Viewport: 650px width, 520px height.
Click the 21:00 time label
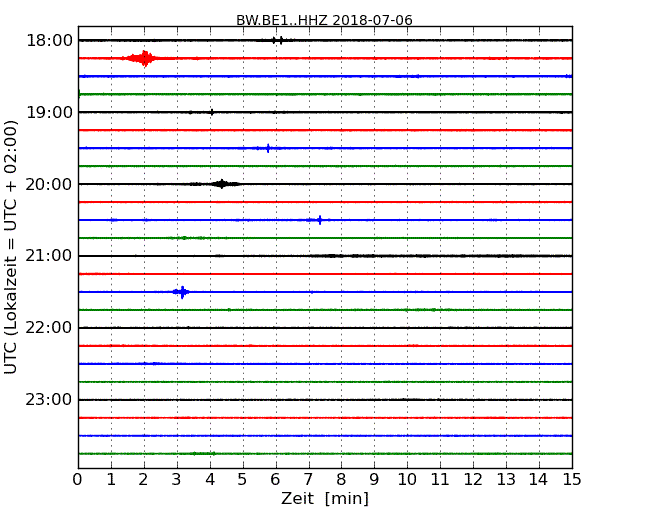49,256
